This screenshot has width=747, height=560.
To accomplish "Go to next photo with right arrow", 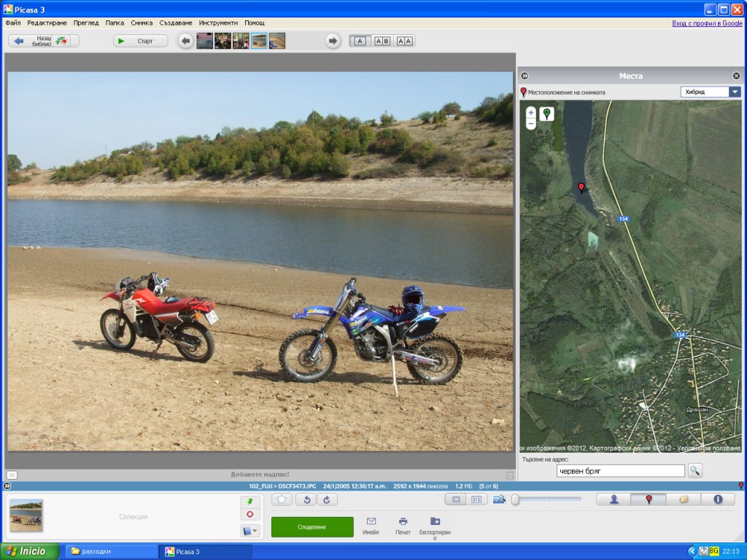I will pyautogui.click(x=333, y=41).
